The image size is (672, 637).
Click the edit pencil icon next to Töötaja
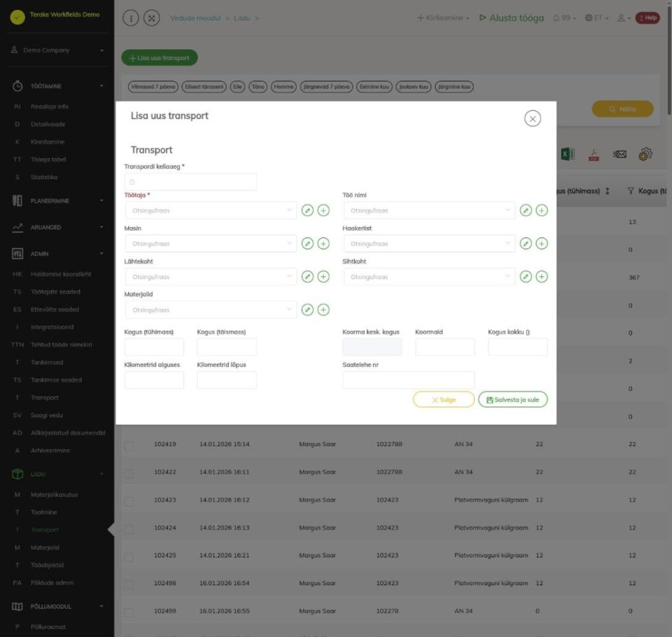coord(307,211)
